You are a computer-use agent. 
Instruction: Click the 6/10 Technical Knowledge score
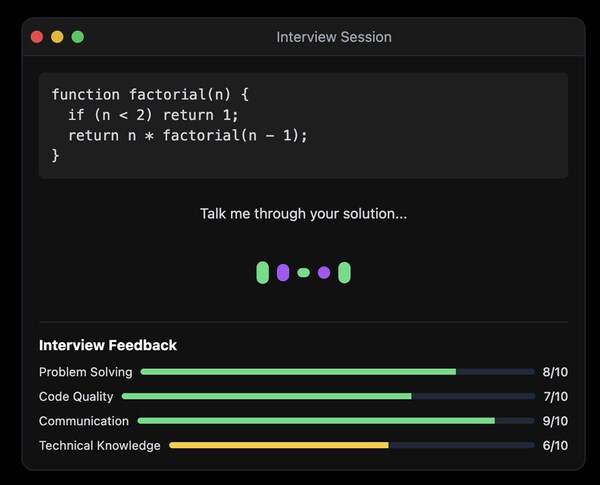555,446
